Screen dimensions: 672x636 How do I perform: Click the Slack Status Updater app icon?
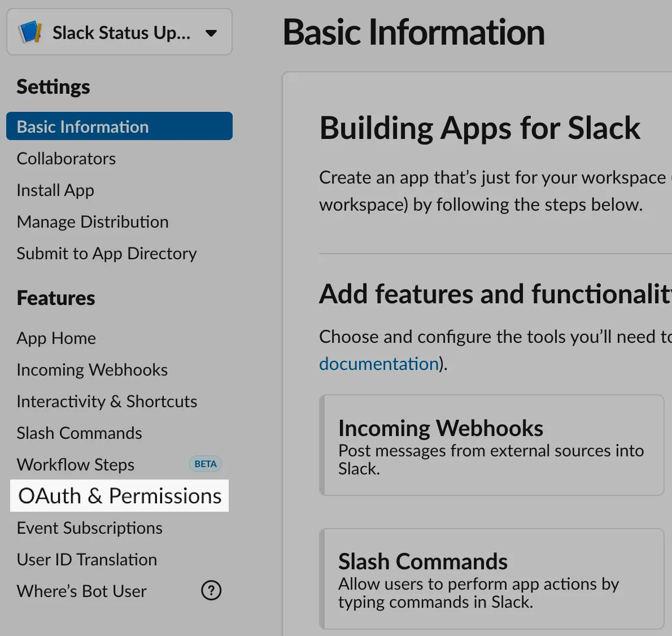tap(29, 32)
